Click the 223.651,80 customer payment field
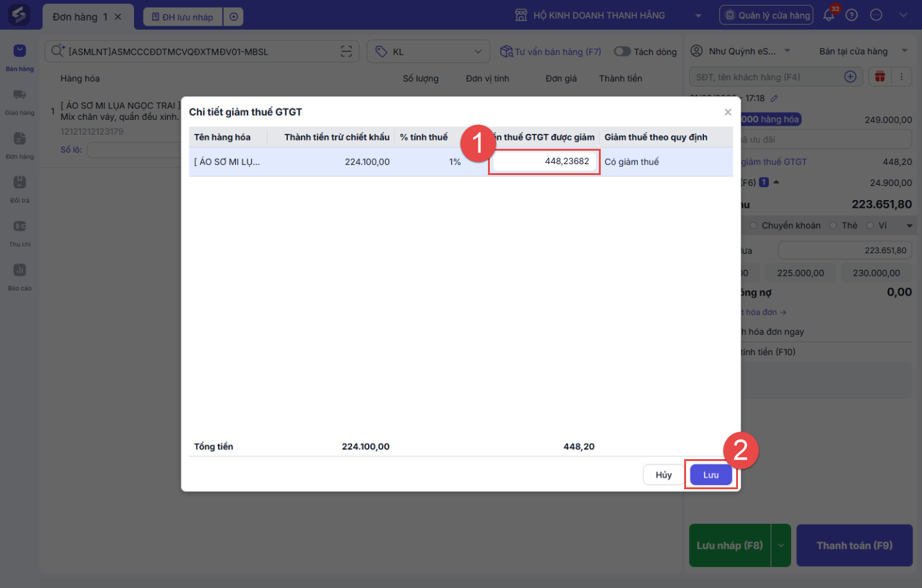Screen dimensions: 922x588 point(845,250)
